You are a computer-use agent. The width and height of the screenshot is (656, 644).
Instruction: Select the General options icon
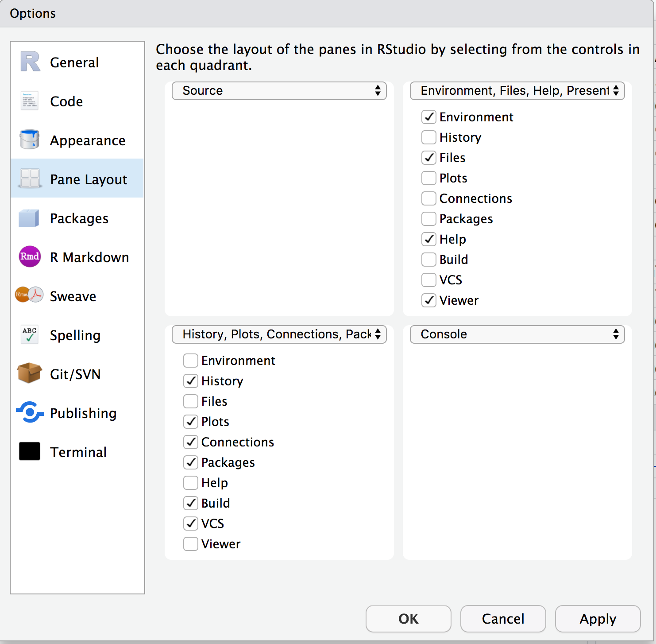point(29,62)
